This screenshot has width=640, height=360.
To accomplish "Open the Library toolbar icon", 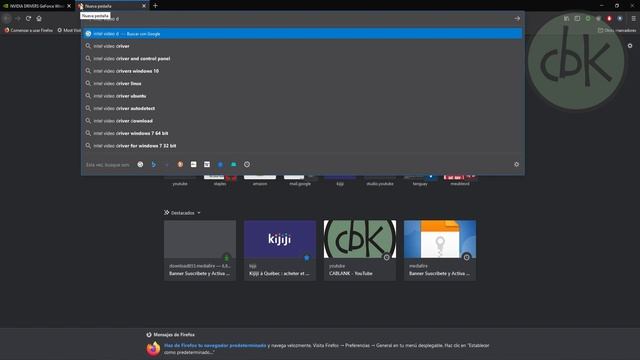I will (x=566, y=18).
